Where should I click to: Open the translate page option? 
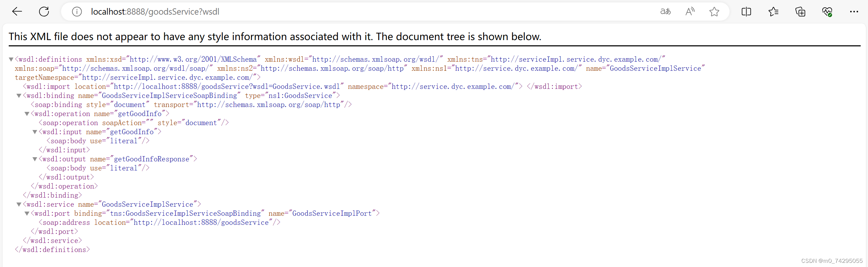[x=665, y=12]
